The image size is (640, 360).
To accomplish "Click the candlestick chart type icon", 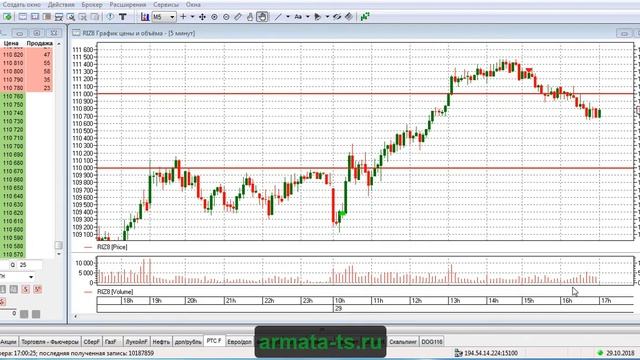I will click(x=144, y=17).
